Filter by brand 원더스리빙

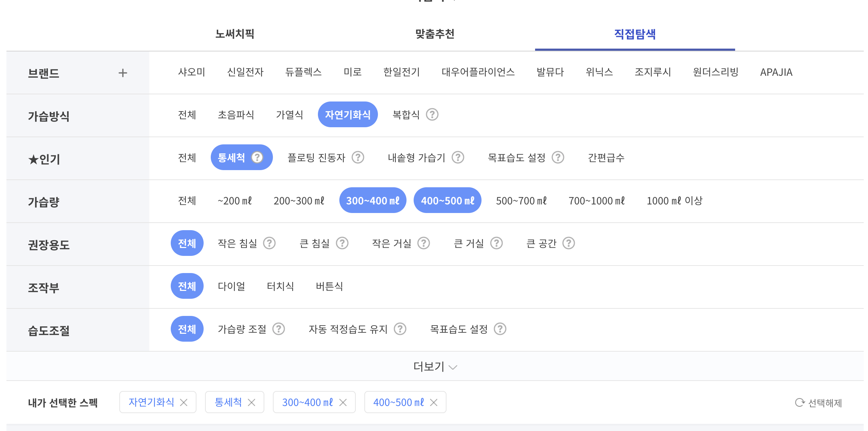pyautogui.click(x=715, y=72)
